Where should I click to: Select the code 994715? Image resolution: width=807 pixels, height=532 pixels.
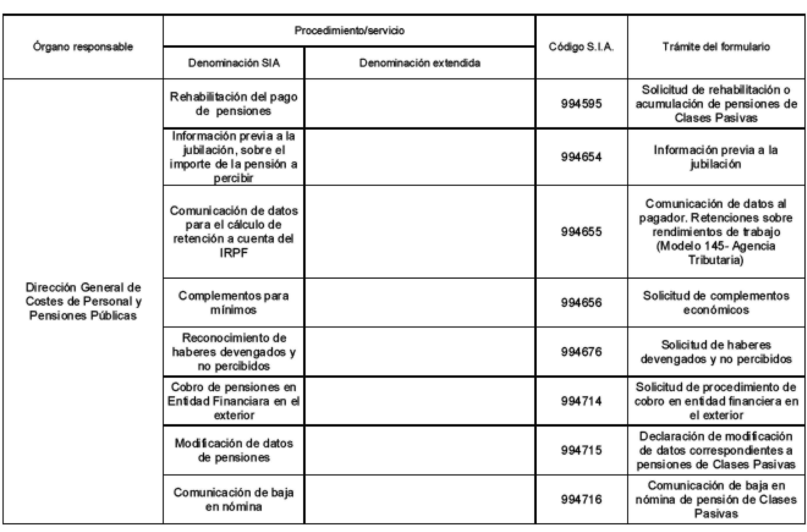coord(581,451)
